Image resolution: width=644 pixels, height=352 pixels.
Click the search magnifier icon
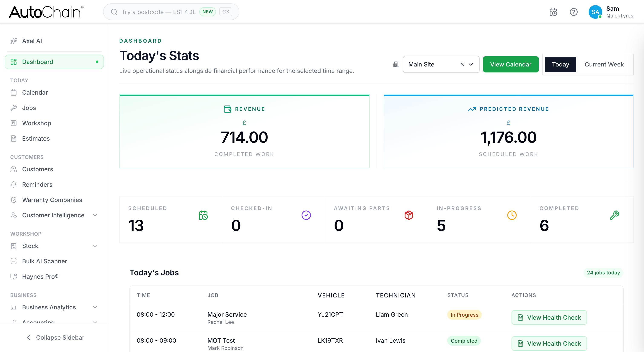tap(114, 12)
